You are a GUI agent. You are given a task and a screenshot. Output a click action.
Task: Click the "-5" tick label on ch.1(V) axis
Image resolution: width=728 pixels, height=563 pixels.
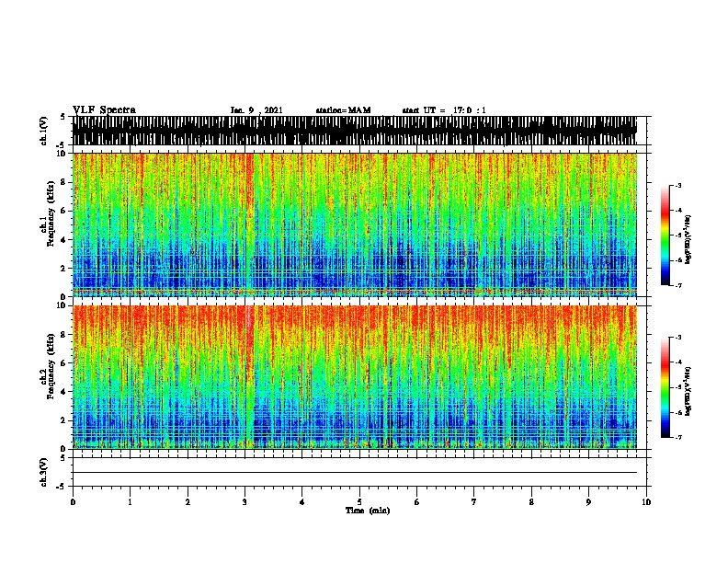point(61,145)
